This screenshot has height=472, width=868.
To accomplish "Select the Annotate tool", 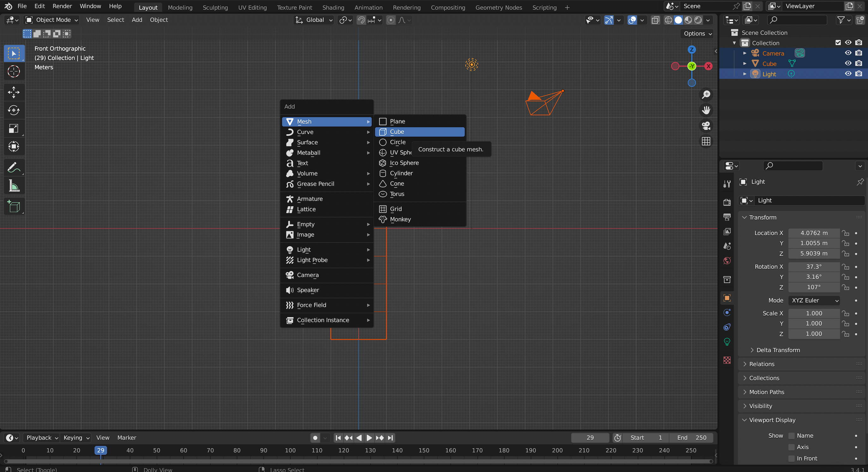I will [x=14, y=167].
